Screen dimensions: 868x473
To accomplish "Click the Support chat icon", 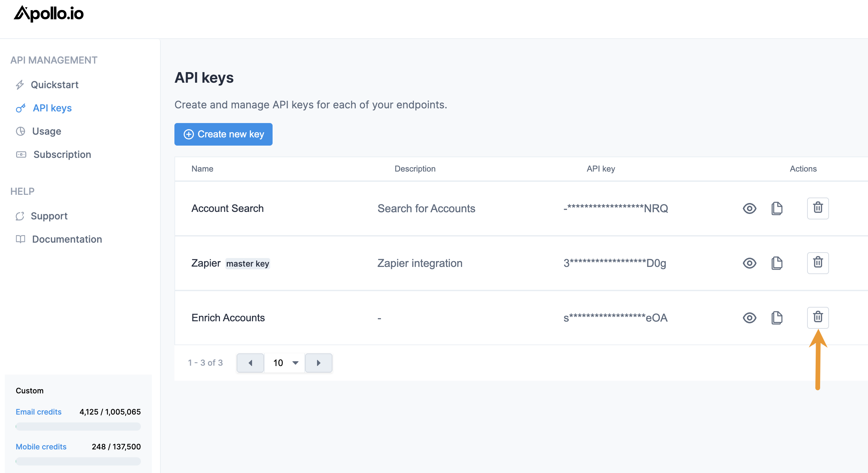I will click(x=20, y=216).
